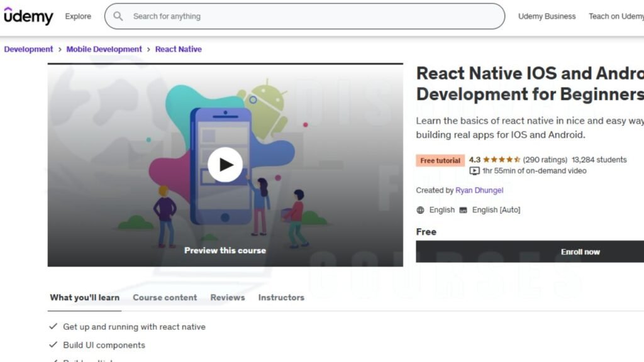Screen dimensions: 644x362
Task: Go to Development breadcrumb
Action: [28, 49]
